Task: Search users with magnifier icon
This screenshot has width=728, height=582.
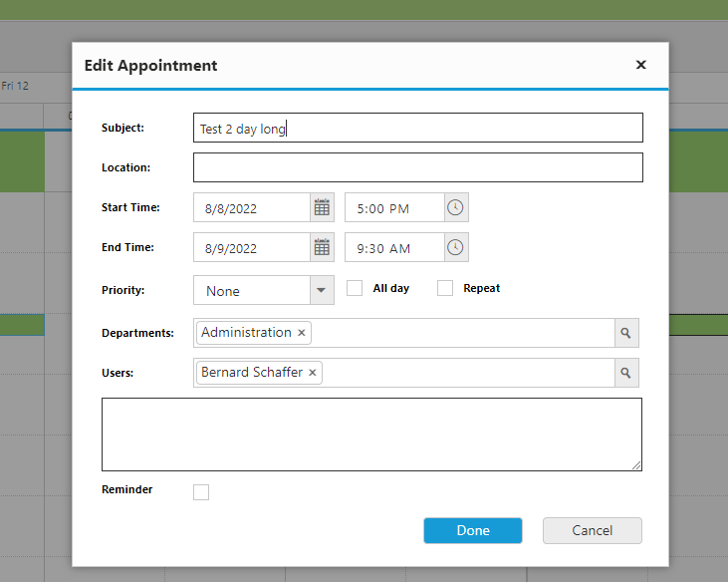Action: point(626,373)
